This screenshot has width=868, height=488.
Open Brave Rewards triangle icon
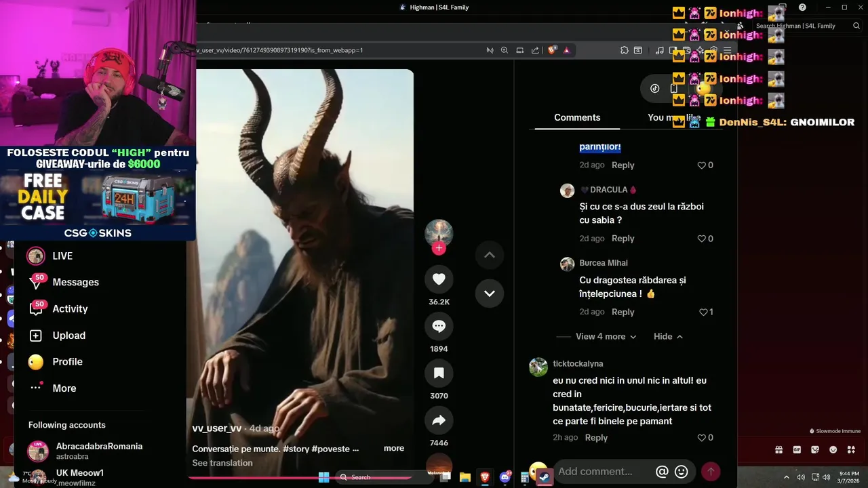(x=566, y=50)
